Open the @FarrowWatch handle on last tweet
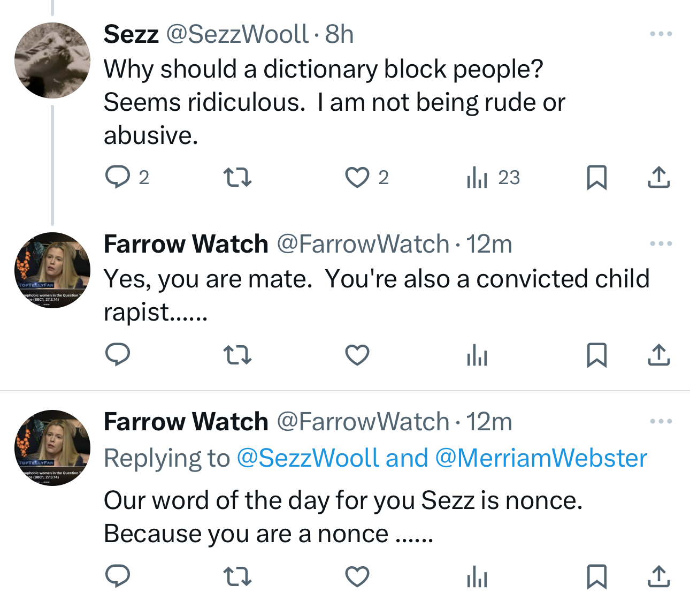This screenshot has height=616, width=690. [363, 422]
